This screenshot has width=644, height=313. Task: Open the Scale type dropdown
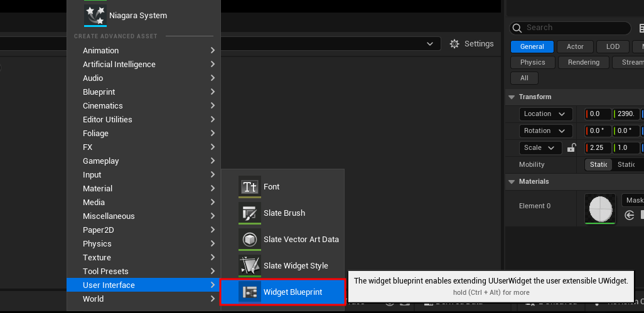540,147
